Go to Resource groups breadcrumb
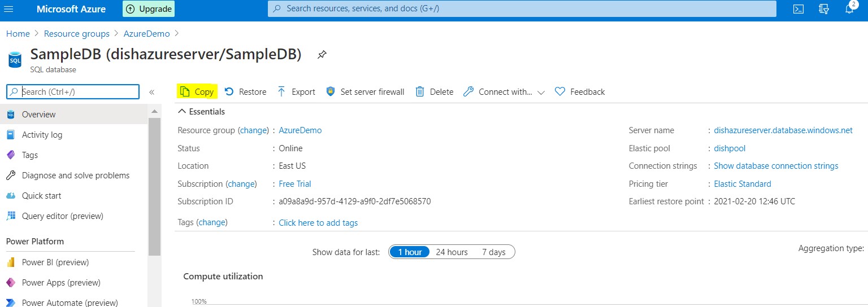 [77, 34]
